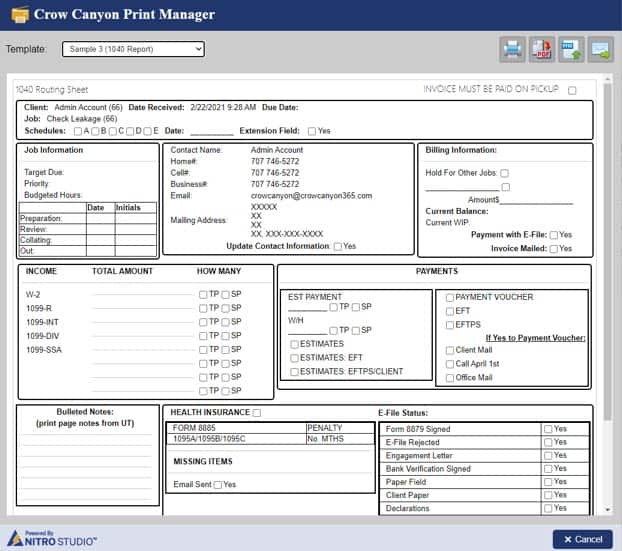
Task: Tick the Schedule A checkbox
Action: pyautogui.click(x=78, y=131)
